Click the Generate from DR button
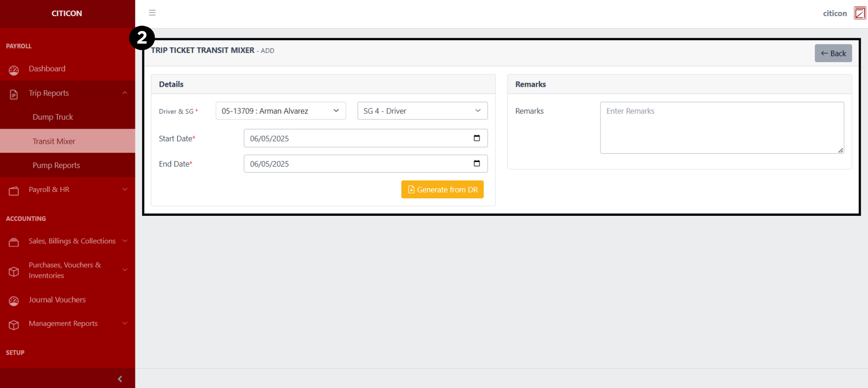The image size is (868, 388). coord(442,190)
